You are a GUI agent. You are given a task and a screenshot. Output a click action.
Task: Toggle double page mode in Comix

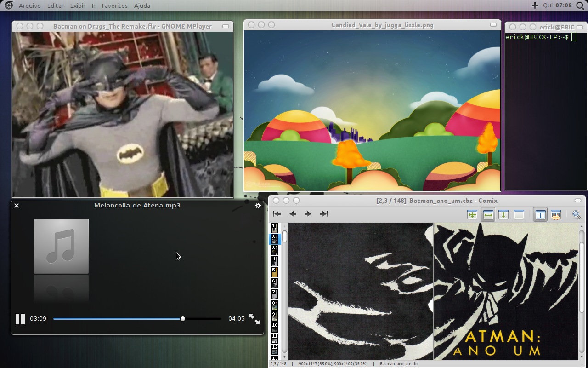pos(541,214)
